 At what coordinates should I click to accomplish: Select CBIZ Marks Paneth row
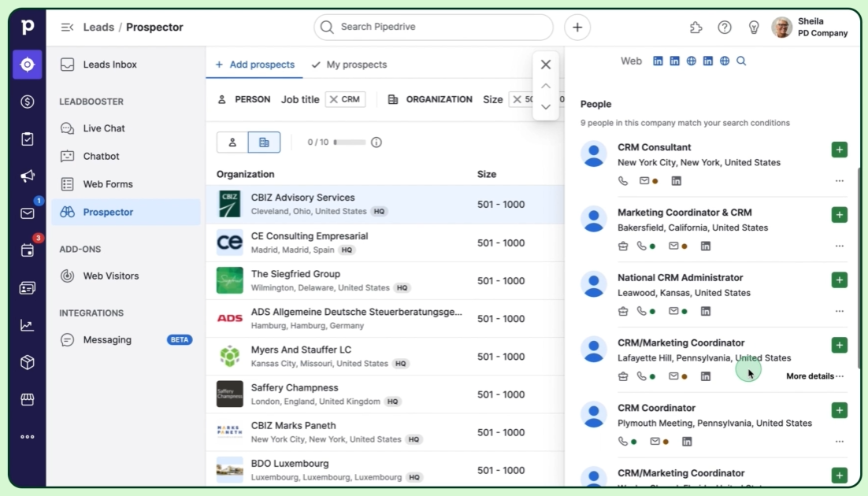click(384, 432)
